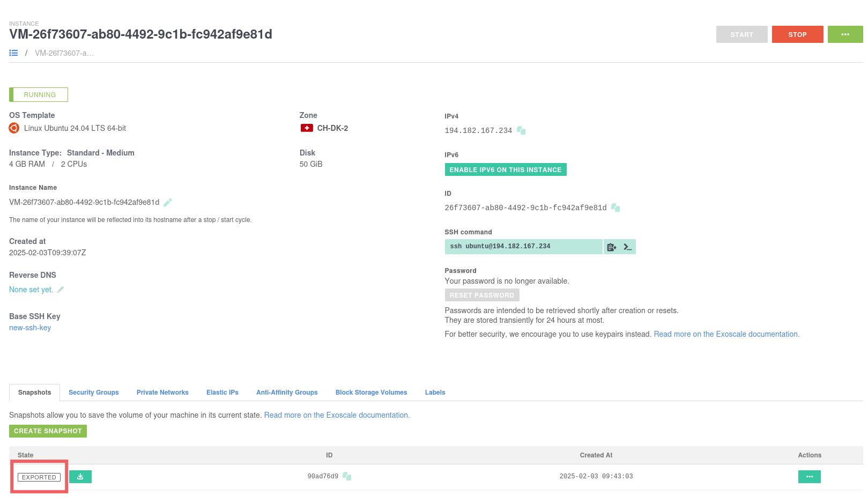Click the Ubuntu OS template logo
Viewport: 868px width, 503px height.
[x=14, y=128]
